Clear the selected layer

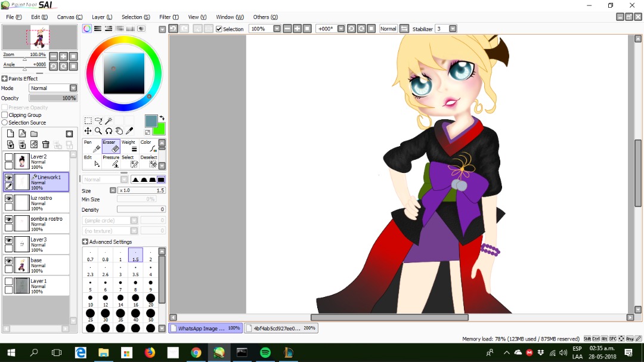point(34,144)
